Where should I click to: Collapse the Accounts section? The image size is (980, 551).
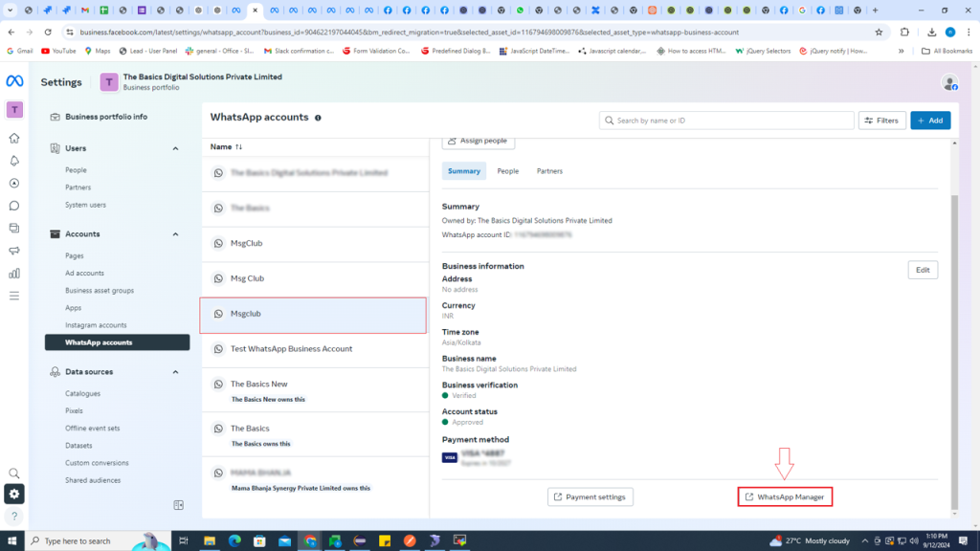pos(176,234)
